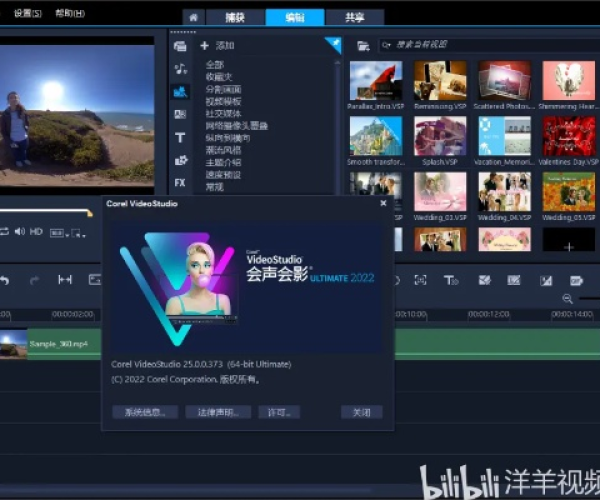600x500 pixels.
Task: Click the volume speaker icon
Action: tap(20, 231)
